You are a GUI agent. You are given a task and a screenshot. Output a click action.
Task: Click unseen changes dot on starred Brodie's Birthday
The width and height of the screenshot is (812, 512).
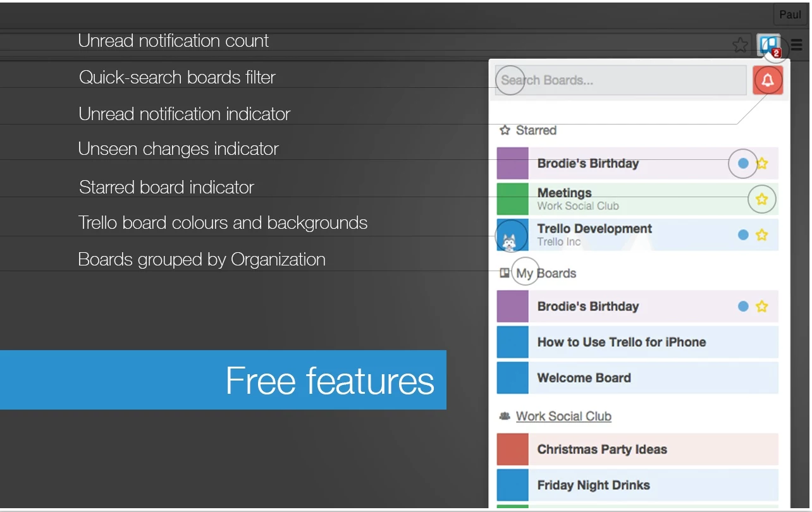pyautogui.click(x=744, y=164)
